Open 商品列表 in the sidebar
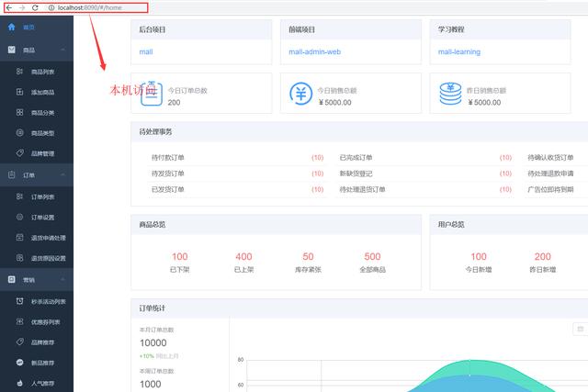Screen dimensions: 588x392 (37, 72)
